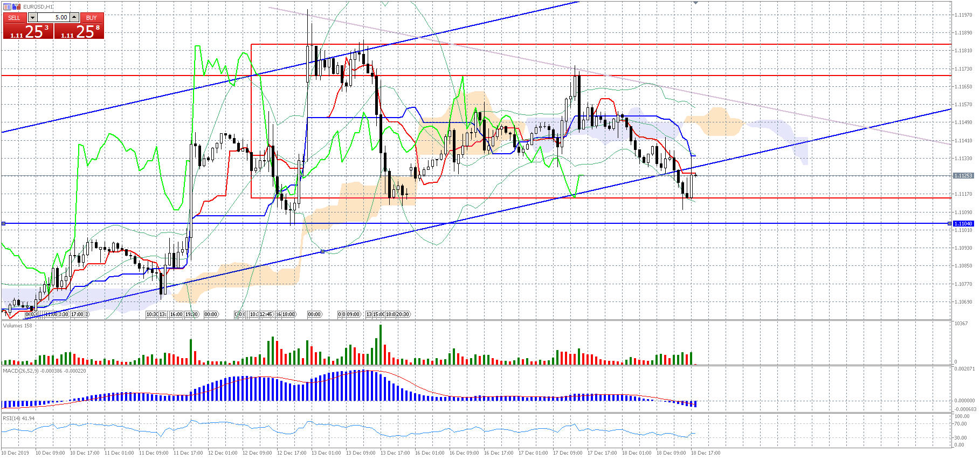980x459 pixels.
Task: Click the 10367 volume scale value
Action: click(x=961, y=324)
